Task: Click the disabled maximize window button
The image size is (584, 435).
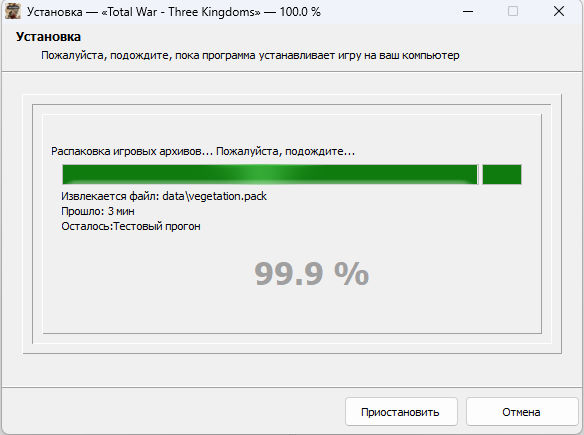Action: (x=513, y=12)
